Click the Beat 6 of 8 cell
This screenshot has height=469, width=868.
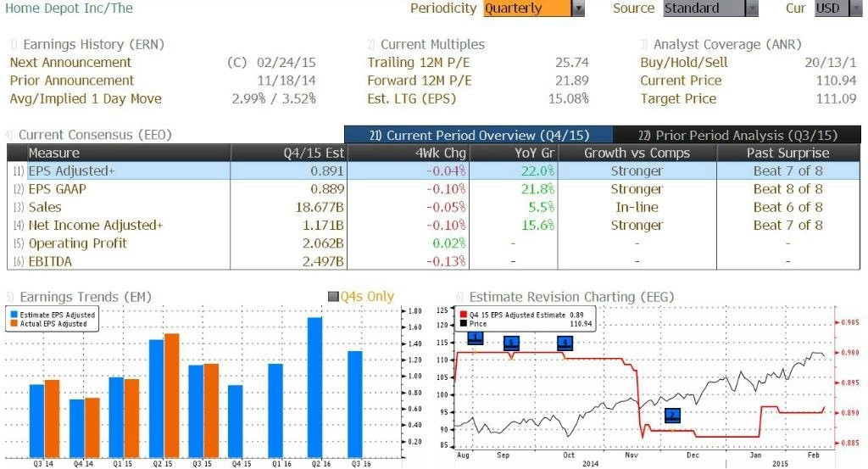pos(788,207)
